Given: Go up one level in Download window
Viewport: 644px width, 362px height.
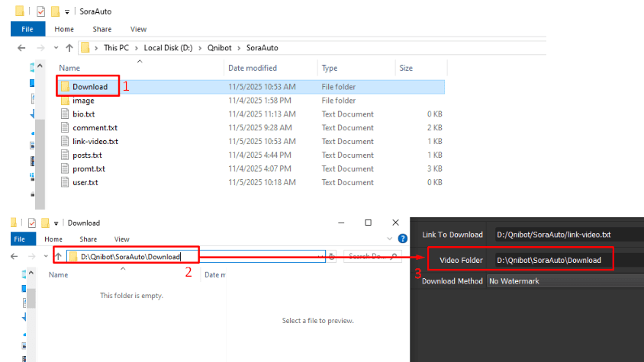Looking at the screenshot, I should pos(58,257).
